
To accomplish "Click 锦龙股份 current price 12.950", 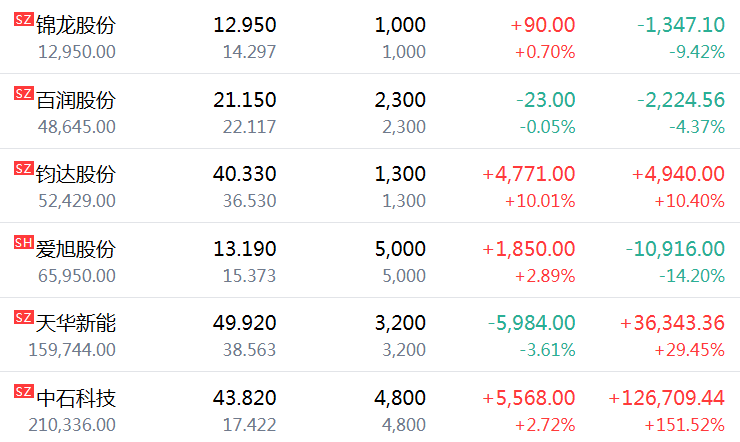I will point(244,25).
